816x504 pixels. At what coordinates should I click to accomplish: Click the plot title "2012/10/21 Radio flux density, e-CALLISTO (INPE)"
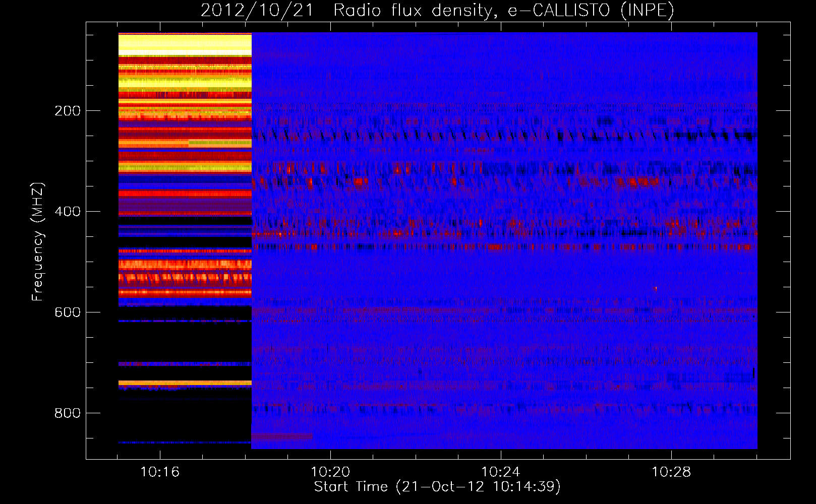[x=437, y=11]
